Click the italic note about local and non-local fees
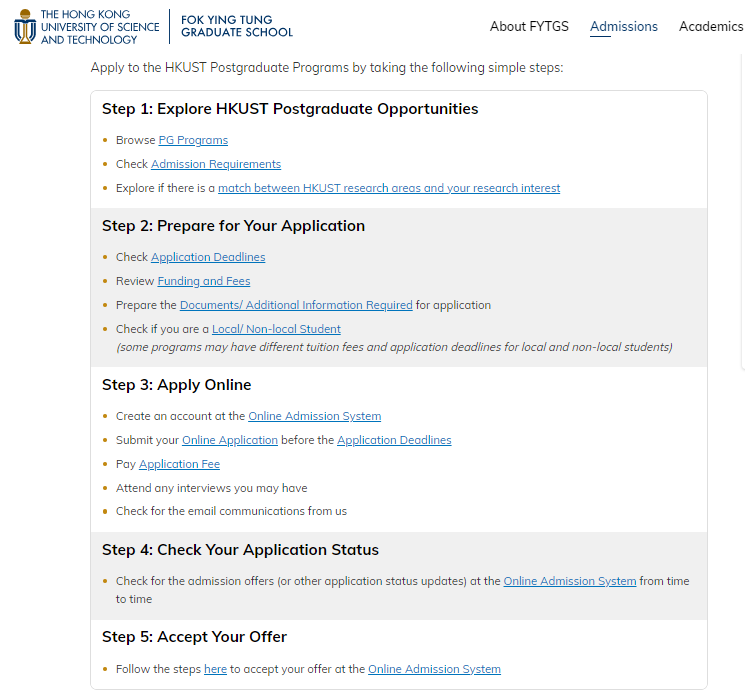This screenshot has width=745, height=693. click(x=394, y=347)
